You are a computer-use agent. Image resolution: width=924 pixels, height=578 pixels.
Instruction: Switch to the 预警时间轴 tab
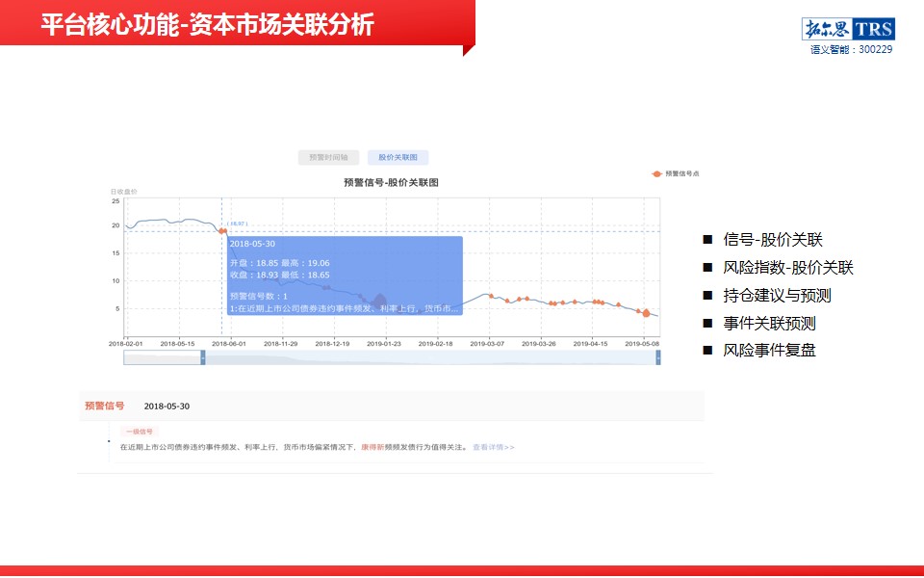click(328, 157)
